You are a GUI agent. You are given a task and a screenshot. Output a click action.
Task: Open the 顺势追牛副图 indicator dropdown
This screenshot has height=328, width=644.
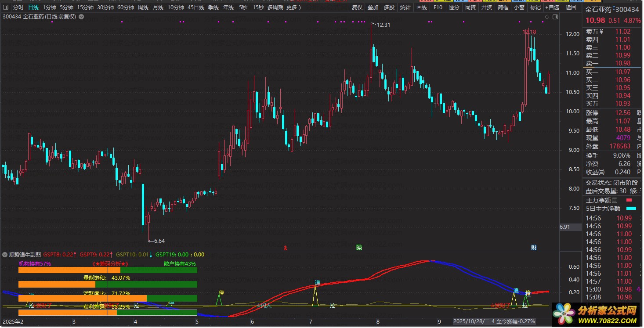click(5, 254)
